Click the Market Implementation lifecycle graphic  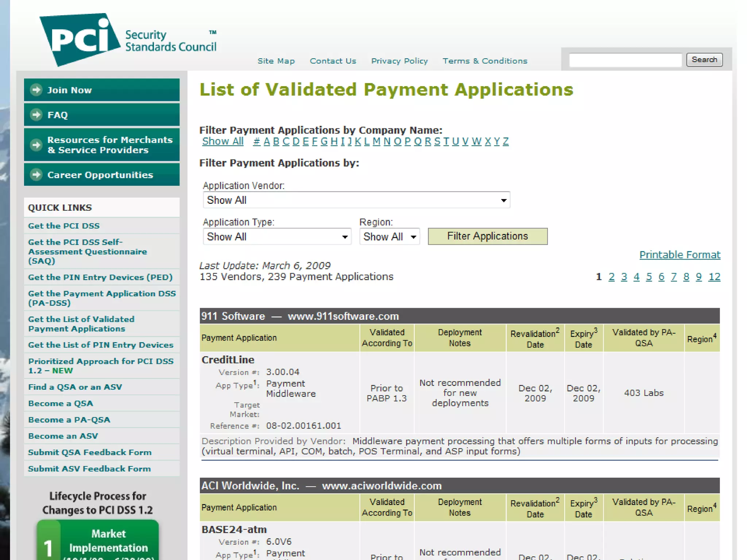[x=98, y=540]
